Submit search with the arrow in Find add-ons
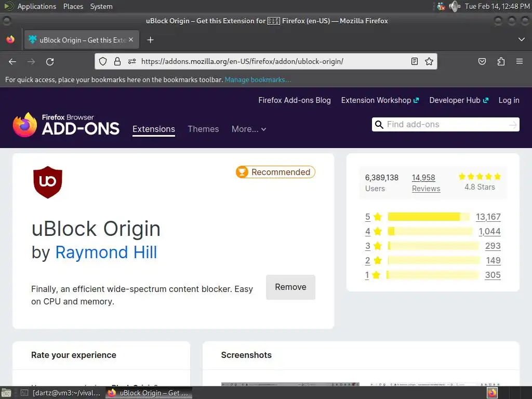This screenshot has height=399, width=532. coord(513,125)
